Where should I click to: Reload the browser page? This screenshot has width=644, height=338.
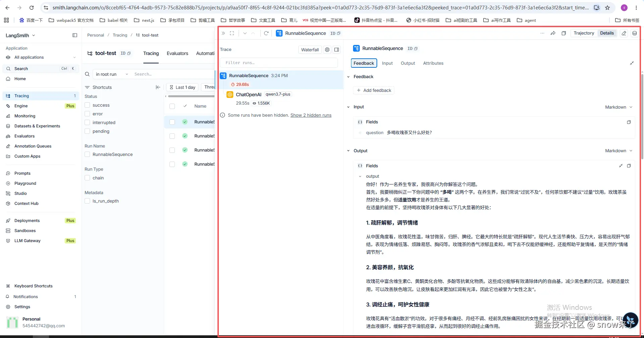pyautogui.click(x=32, y=8)
